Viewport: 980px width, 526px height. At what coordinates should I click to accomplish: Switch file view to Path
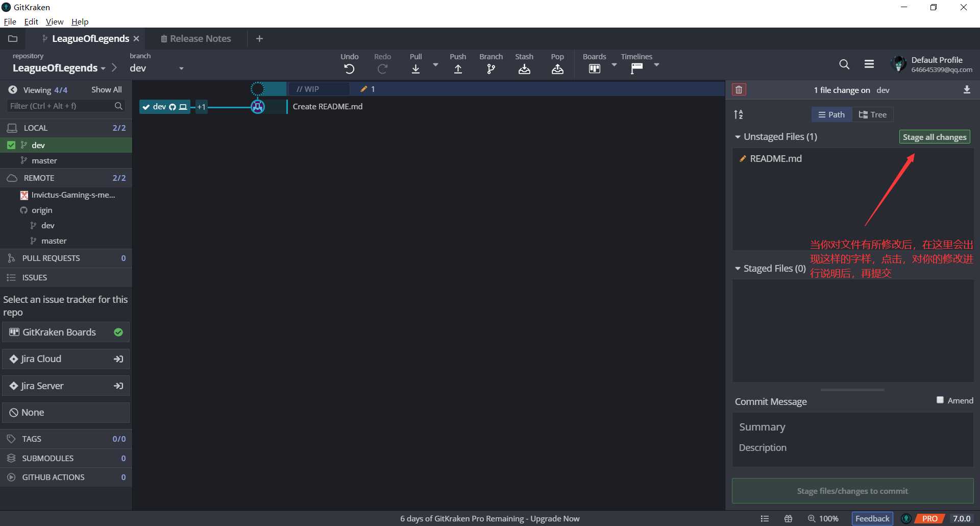pyautogui.click(x=831, y=114)
